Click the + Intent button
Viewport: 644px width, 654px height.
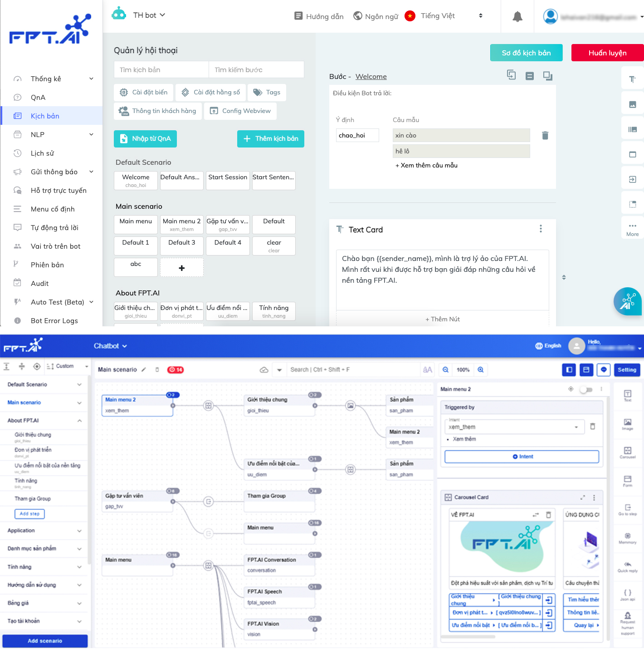pyautogui.click(x=522, y=457)
